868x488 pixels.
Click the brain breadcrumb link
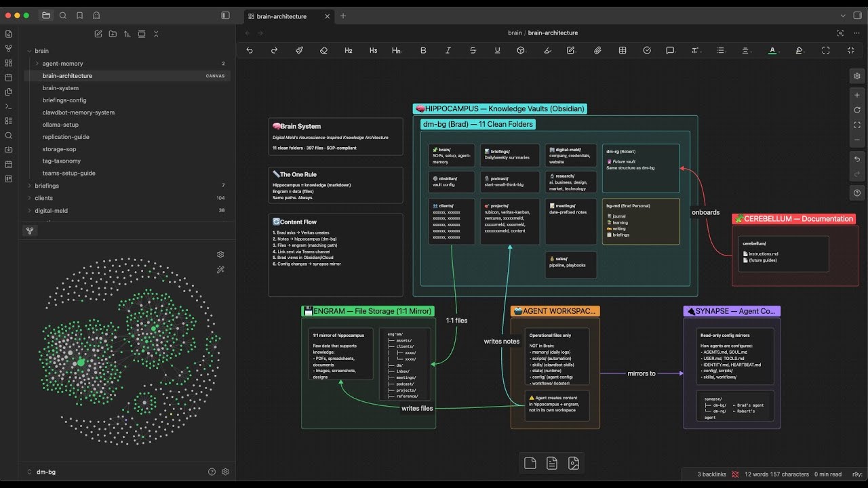click(x=515, y=33)
